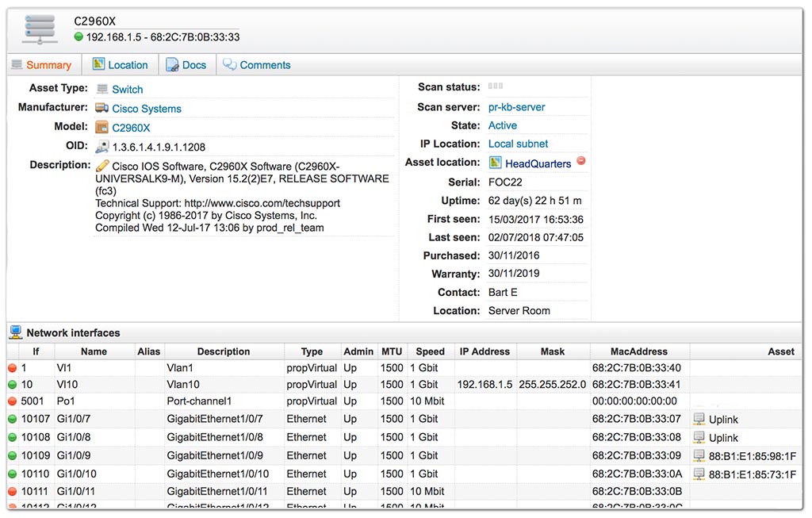This screenshot has height=518, width=812.
Task: Click the asset icon beside 88:B1:E1:85:98:1F
Action: [699, 456]
